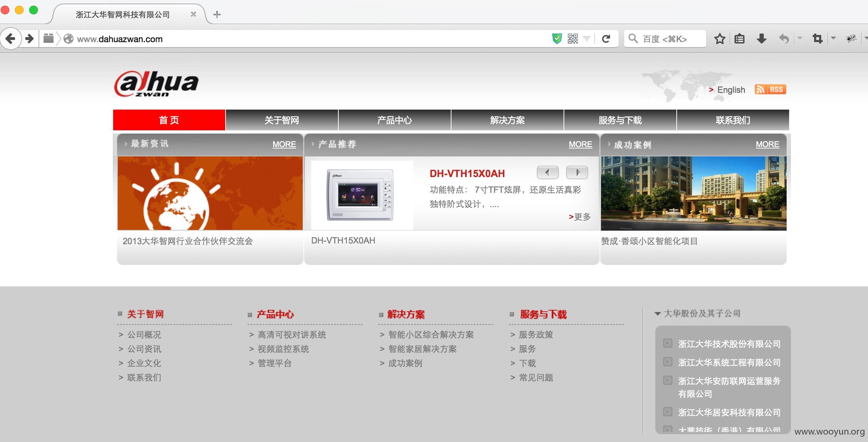The width and height of the screenshot is (868, 442).
Task: Click the globe site-identity icon
Action: click(x=68, y=39)
